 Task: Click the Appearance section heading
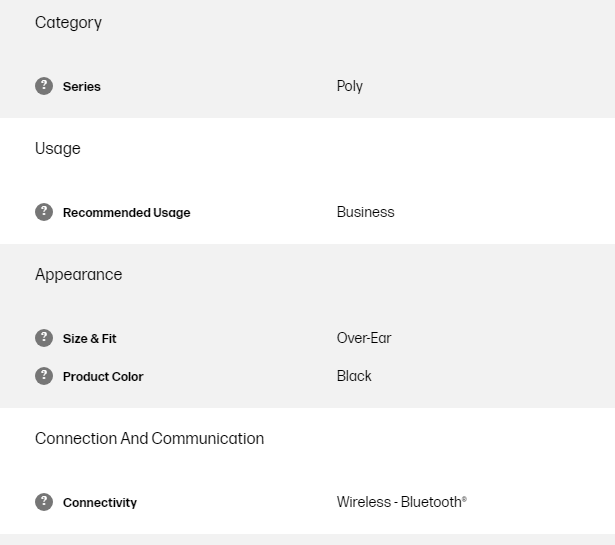pyautogui.click(x=78, y=275)
